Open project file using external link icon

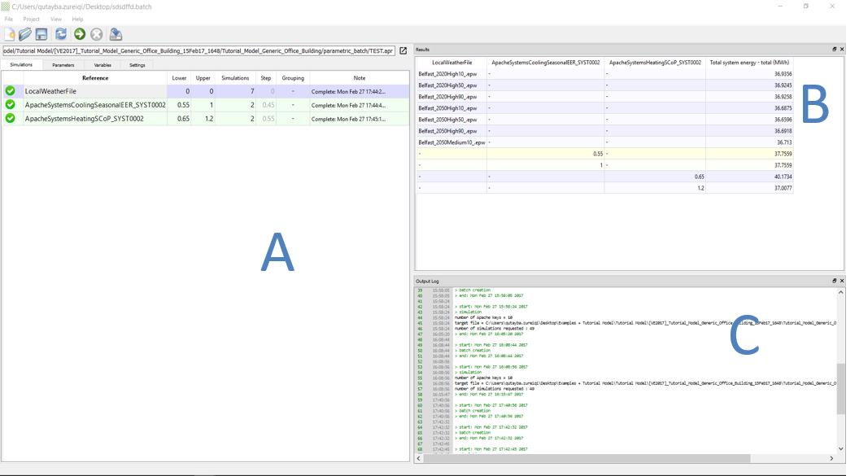[x=403, y=50]
